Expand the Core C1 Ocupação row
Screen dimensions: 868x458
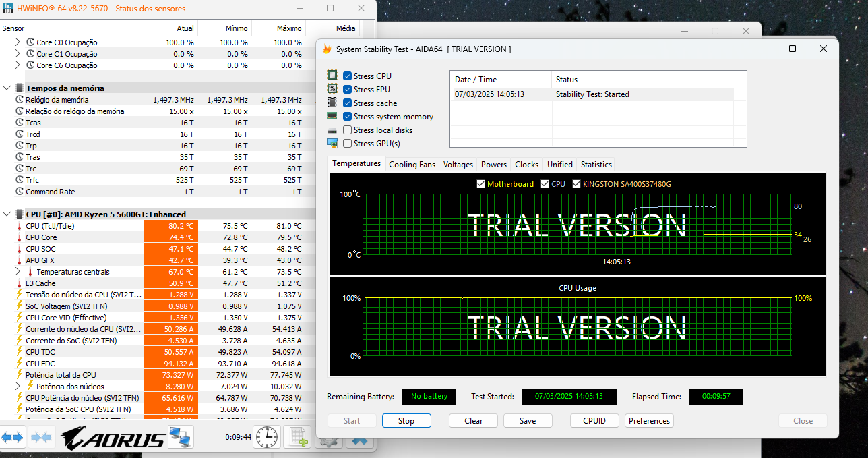click(x=18, y=54)
